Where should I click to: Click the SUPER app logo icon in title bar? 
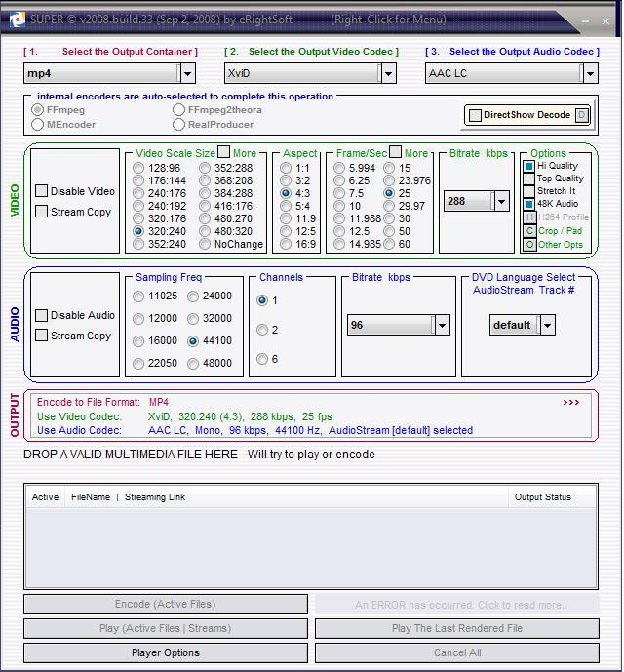pos(18,20)
